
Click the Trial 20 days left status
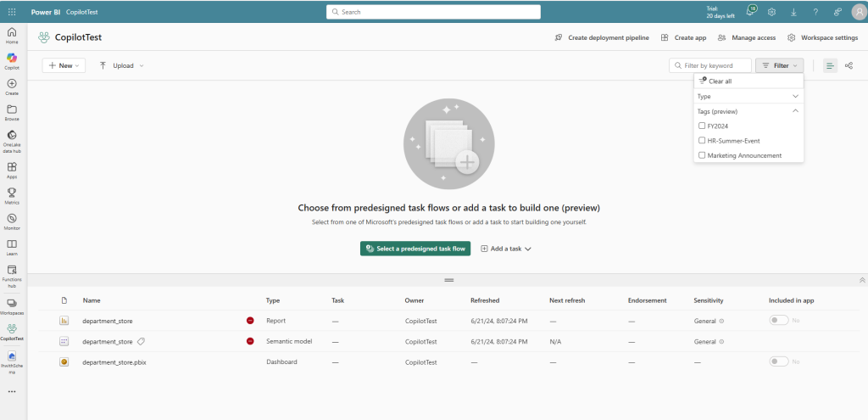coord(721,12)
